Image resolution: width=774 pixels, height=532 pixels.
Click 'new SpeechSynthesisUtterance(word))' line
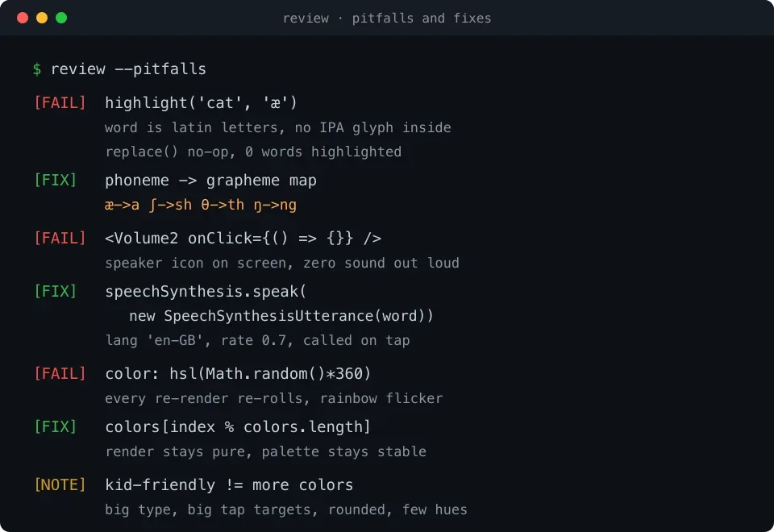[x=281, y=316]
